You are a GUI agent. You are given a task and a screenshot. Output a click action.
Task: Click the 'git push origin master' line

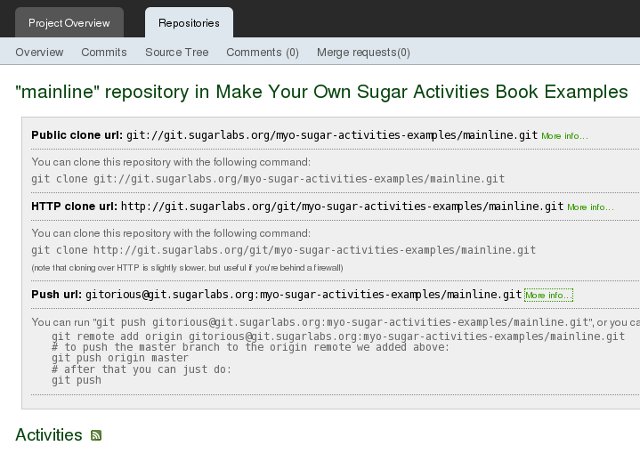tap(120, 358)
